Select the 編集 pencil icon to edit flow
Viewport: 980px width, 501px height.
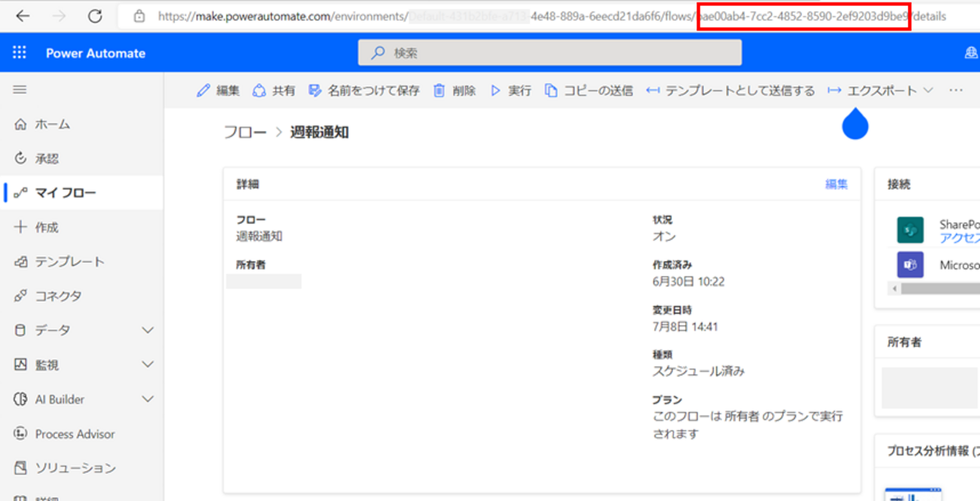pyautogui.click(x=218, y=90)
